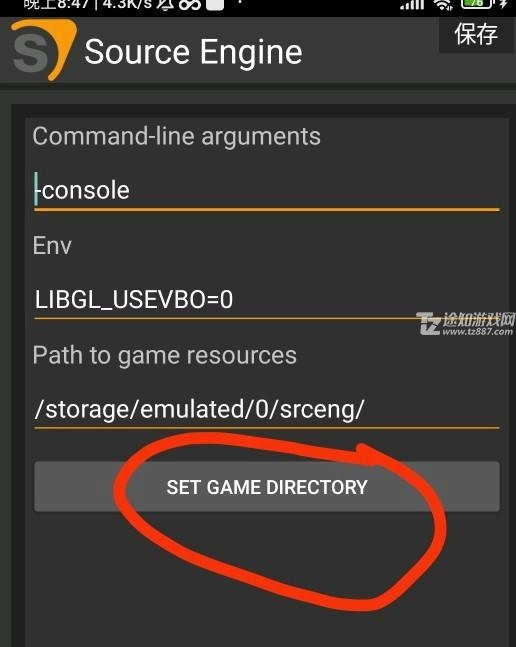516x647 pixels.
Task: Click the SET GAME DIRECTORY button
Action: [x=267, y=487]
